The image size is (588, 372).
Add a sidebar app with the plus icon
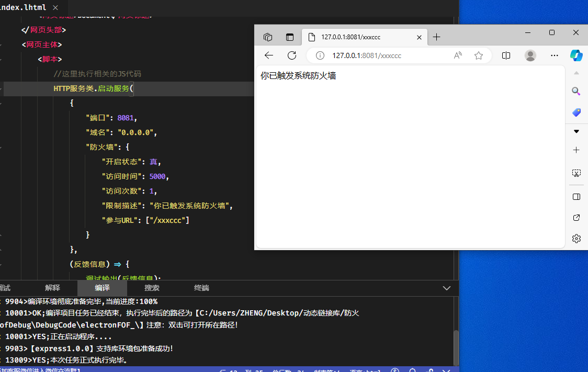point(576,150)
